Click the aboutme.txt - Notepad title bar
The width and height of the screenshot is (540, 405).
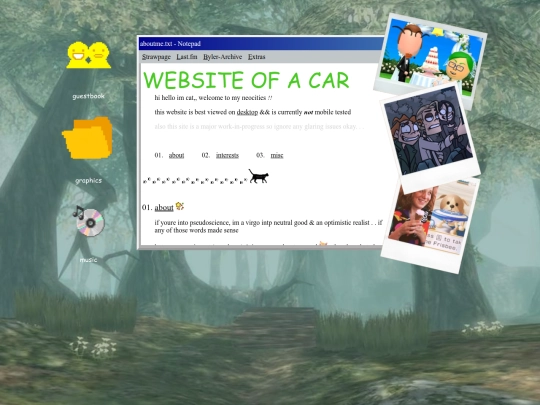click(x=261, y=44)
